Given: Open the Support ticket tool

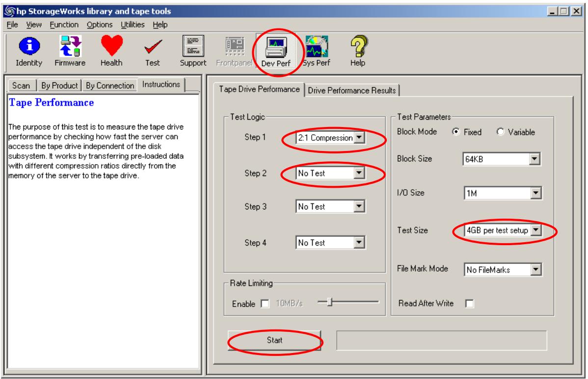Looking at the screenshot, I should coord(193,52).
